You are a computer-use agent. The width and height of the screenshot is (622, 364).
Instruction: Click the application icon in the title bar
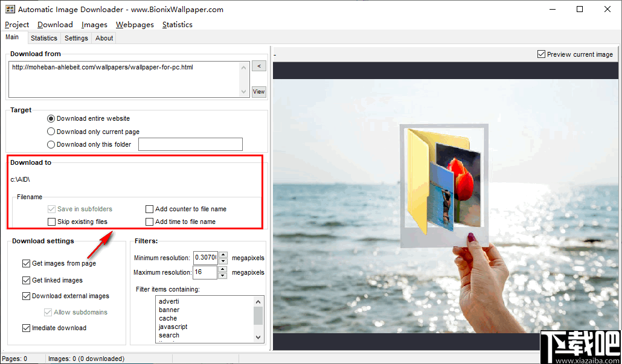10,9
